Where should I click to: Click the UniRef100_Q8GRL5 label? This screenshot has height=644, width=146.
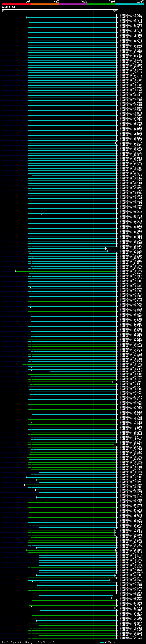pyautogui.click(x=131, y=95)
